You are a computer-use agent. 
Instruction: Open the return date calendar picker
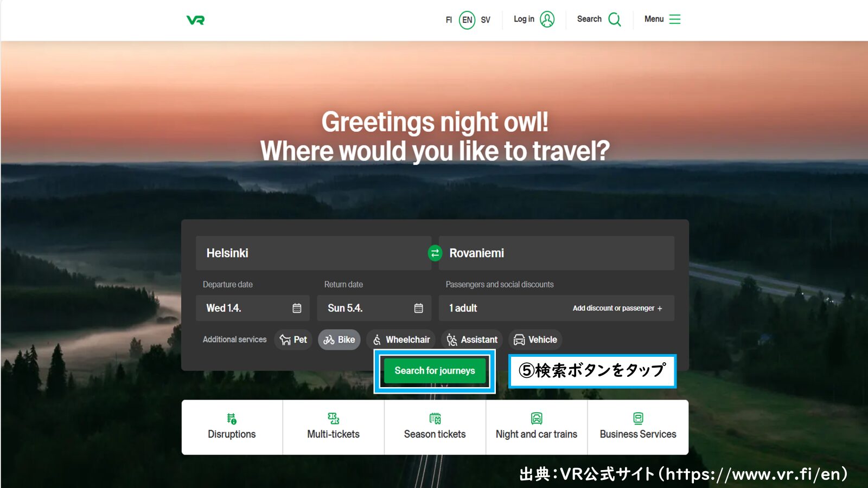pos(418,308)
